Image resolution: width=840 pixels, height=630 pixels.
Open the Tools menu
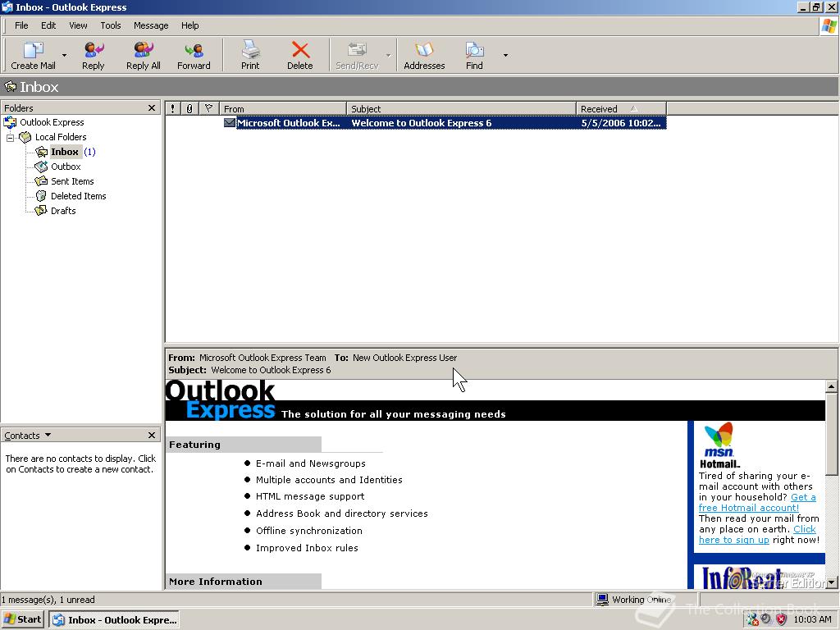click(111, 25)
